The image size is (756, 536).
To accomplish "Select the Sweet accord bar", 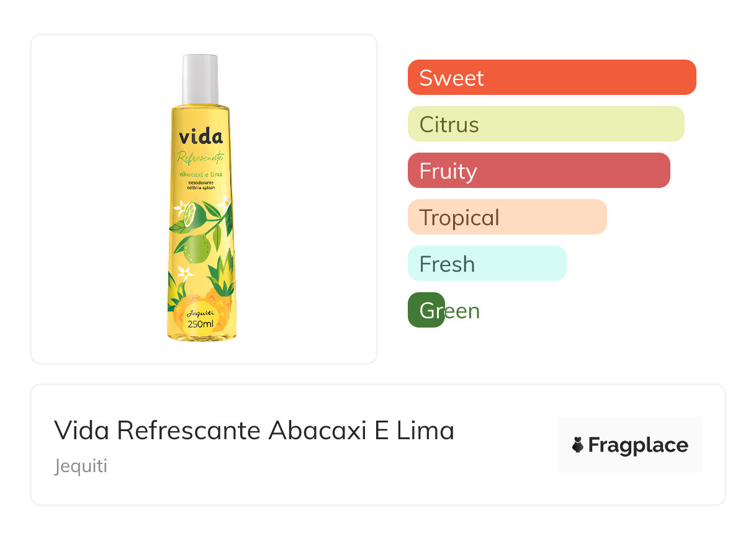I will [x=552, y=78].
